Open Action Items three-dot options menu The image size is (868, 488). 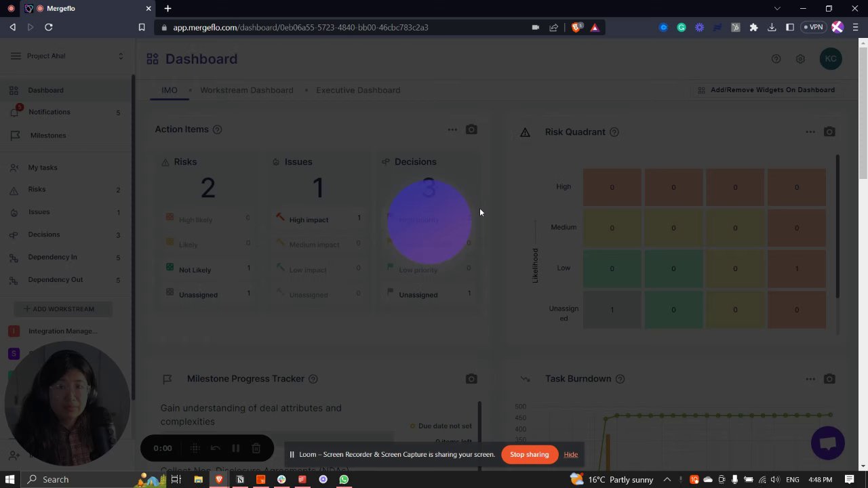point(452,129)
